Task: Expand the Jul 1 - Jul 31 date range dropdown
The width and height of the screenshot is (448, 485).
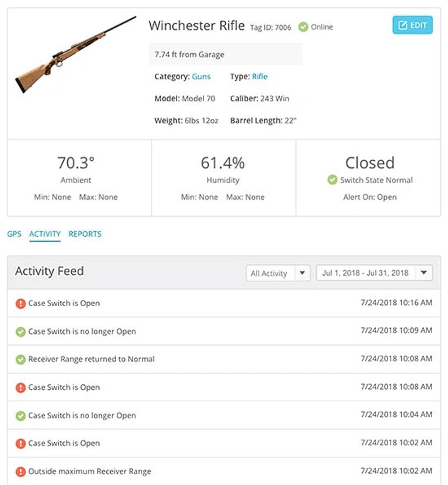Action: 374,273
